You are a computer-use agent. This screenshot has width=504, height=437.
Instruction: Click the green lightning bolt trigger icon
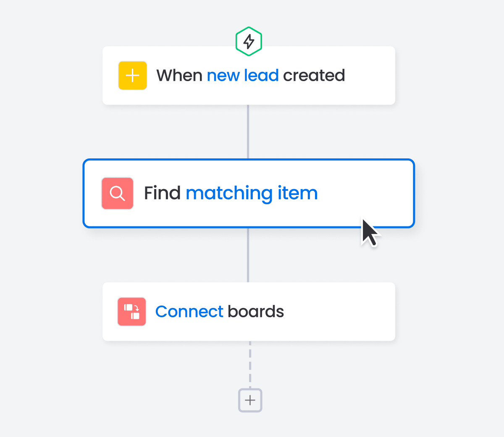(249, 41)
